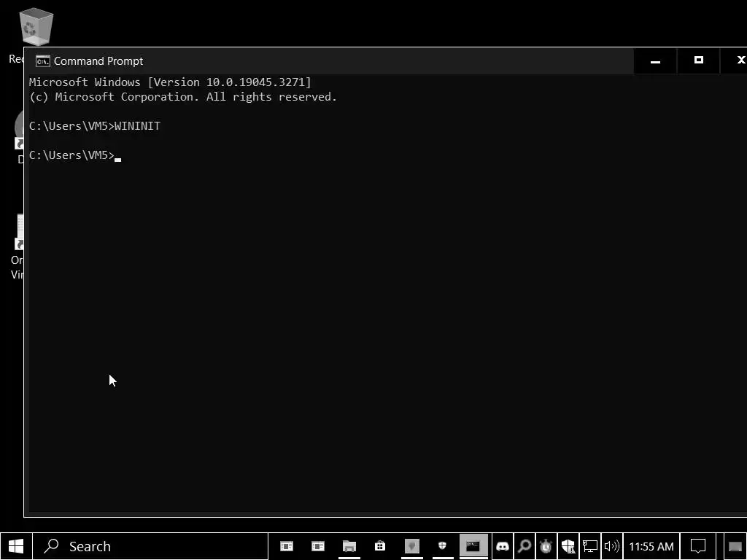The image size is (747, 560).
Task: Click the stopwatch tray icon
Action: coord(546,546)
